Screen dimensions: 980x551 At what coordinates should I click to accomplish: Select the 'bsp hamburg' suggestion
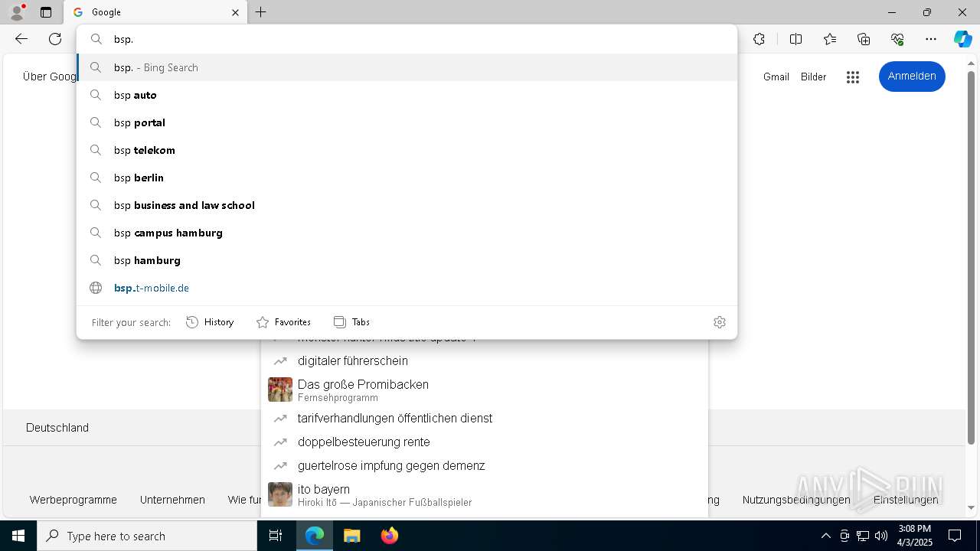407,260
